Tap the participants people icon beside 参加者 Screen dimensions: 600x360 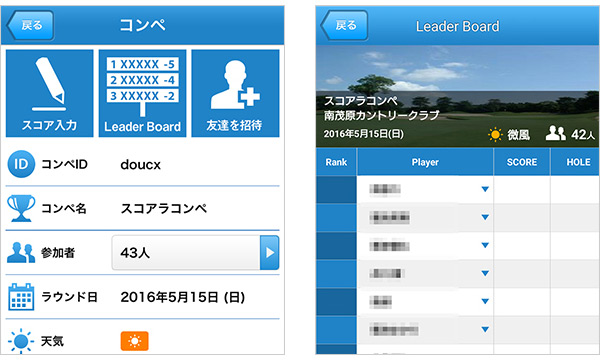pos(21,252)
